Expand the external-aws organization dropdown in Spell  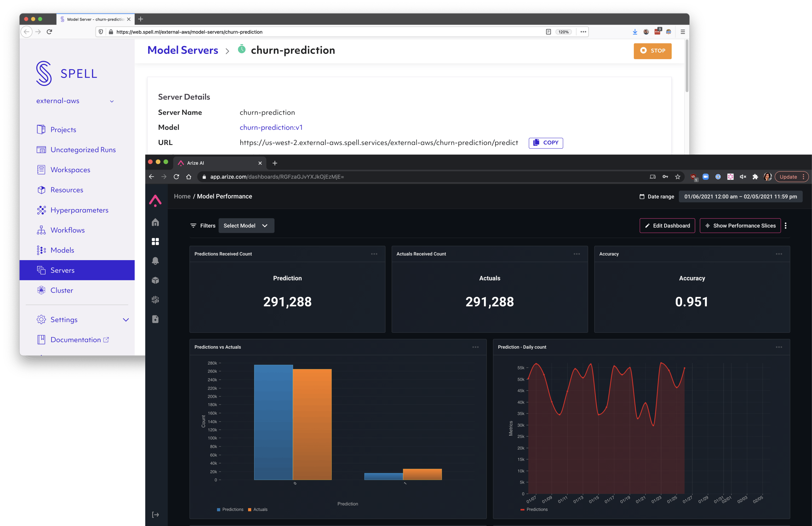[75, 101]
